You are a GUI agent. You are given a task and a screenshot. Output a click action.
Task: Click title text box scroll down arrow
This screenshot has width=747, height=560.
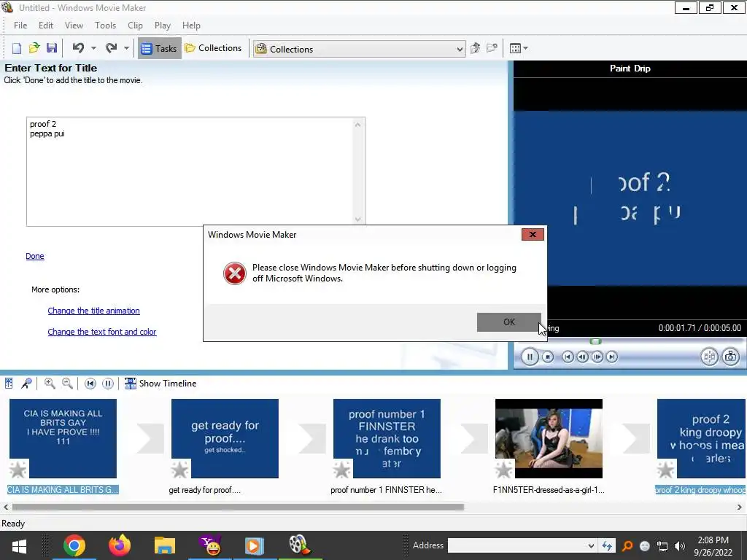coord(358,219)
